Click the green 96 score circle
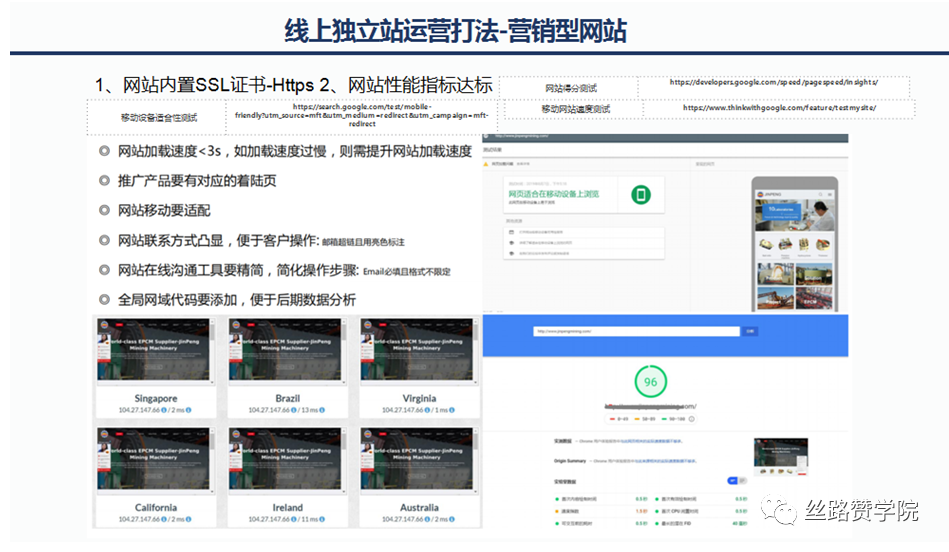The width and height of the screenshot is (949, 552). [650, 382]
